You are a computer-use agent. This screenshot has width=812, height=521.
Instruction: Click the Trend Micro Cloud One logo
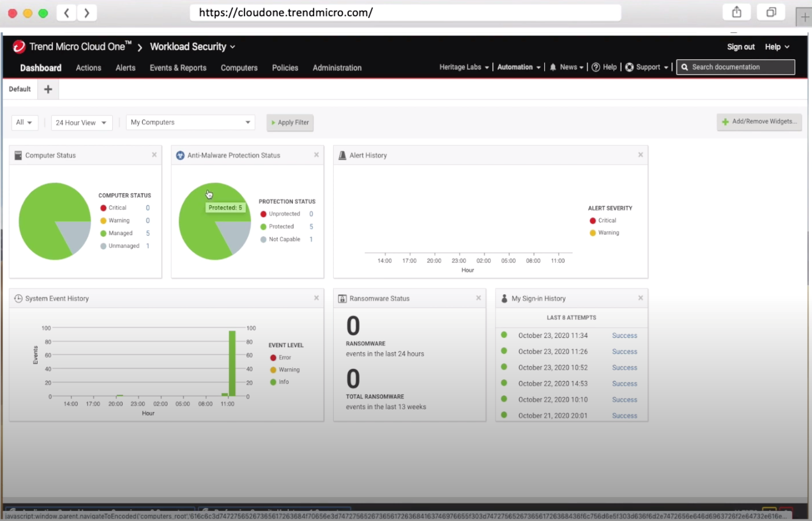(x=18, y=46)
